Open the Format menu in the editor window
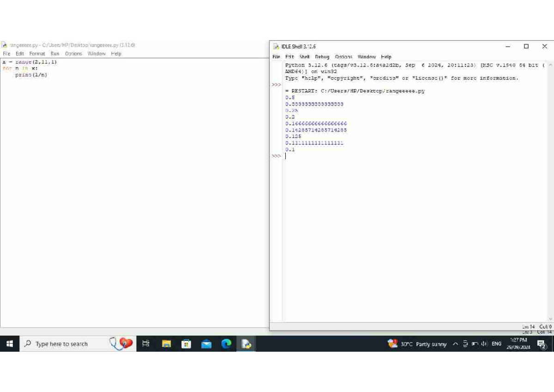The width and height of the screenshot is (554, 392). point(36,53)
